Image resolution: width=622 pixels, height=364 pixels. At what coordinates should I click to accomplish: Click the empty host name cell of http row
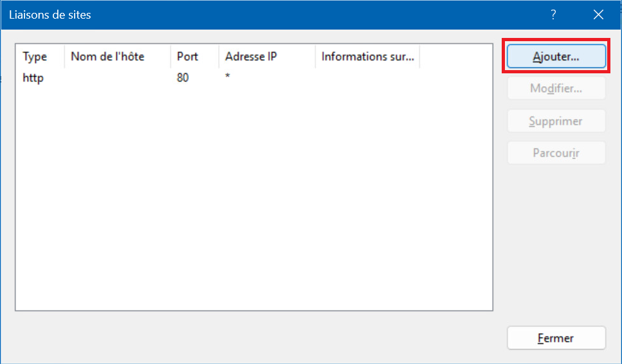point(116,78)
